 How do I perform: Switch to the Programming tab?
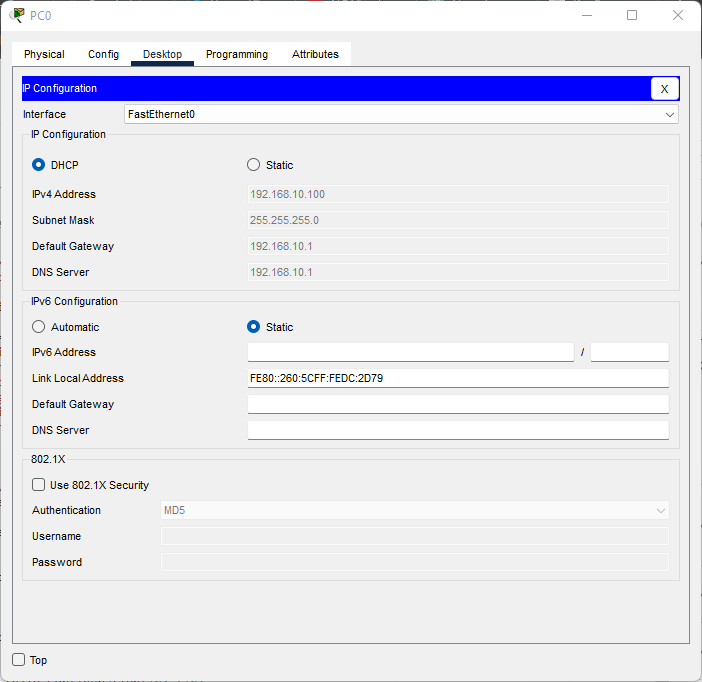[x=237, y=54]
